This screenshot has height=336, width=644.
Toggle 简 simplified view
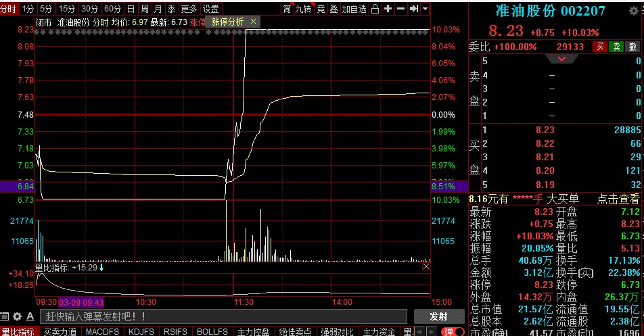coord(287,9)
